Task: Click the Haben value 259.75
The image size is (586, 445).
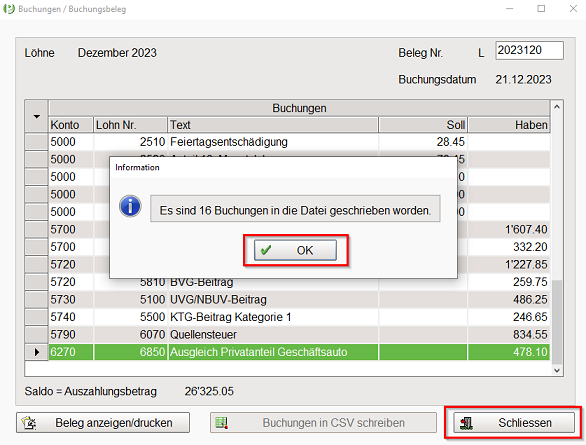Action: pos(530,282)
